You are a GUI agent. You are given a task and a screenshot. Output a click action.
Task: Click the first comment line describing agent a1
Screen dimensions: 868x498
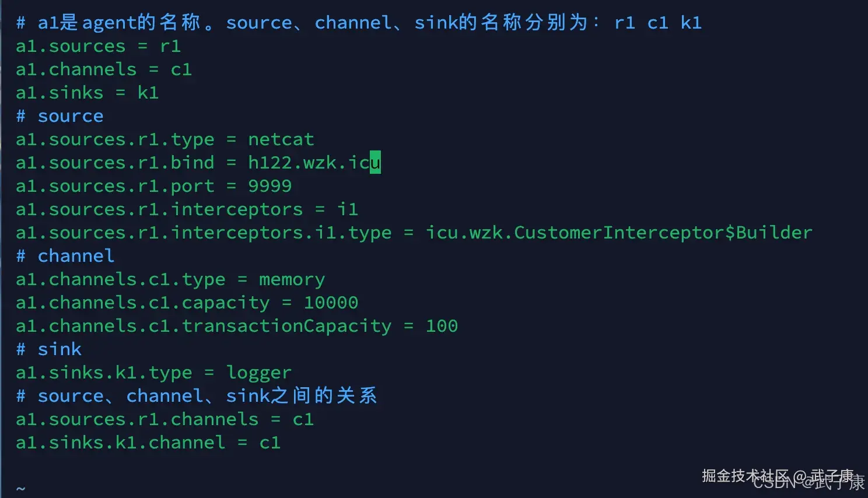coord(358,23)
